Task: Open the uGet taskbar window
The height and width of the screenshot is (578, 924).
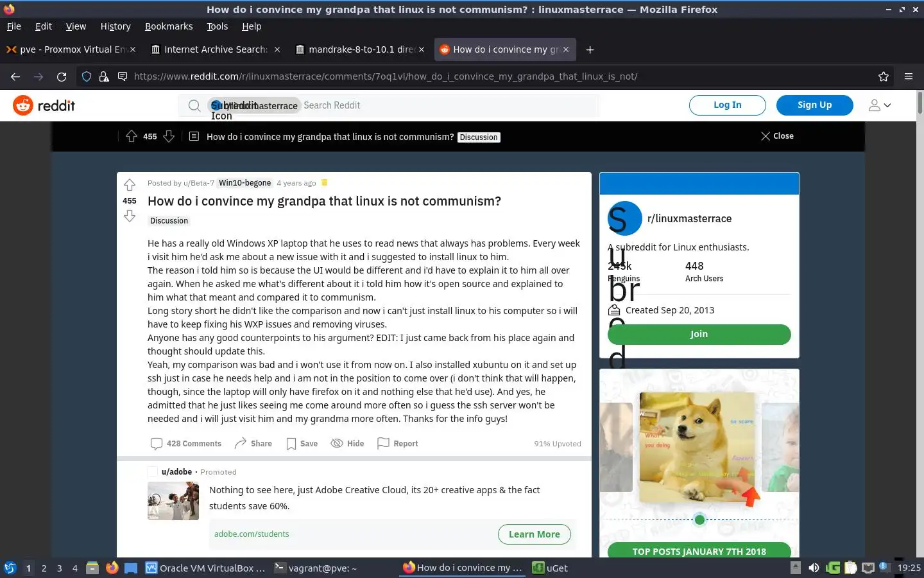Action: 550,568
